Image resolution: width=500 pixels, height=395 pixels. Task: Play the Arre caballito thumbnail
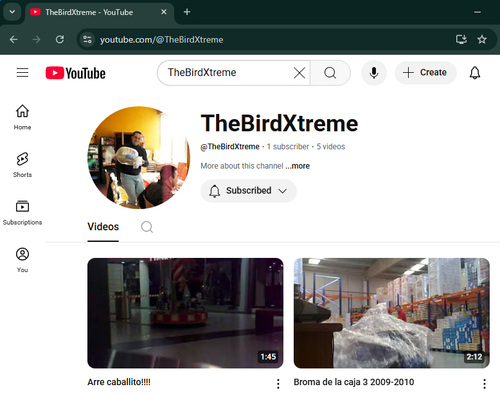[x=185, y=313]
